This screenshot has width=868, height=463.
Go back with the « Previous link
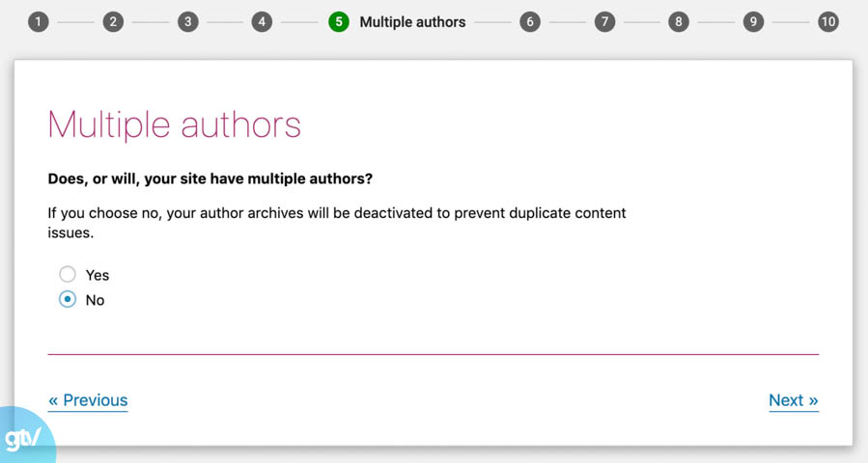click(x=88, y=400)
